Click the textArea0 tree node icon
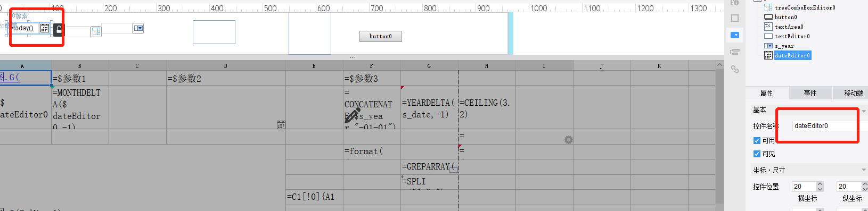 [768, 26]
